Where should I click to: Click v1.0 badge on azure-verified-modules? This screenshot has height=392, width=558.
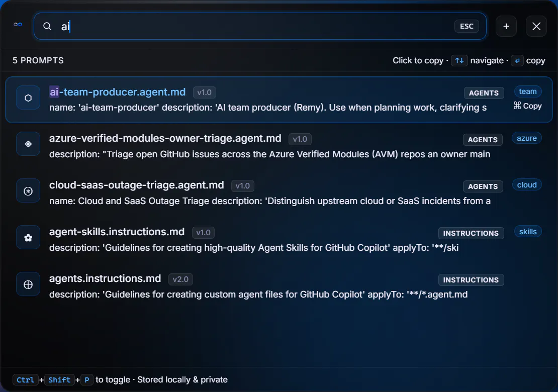pos(300,139)
